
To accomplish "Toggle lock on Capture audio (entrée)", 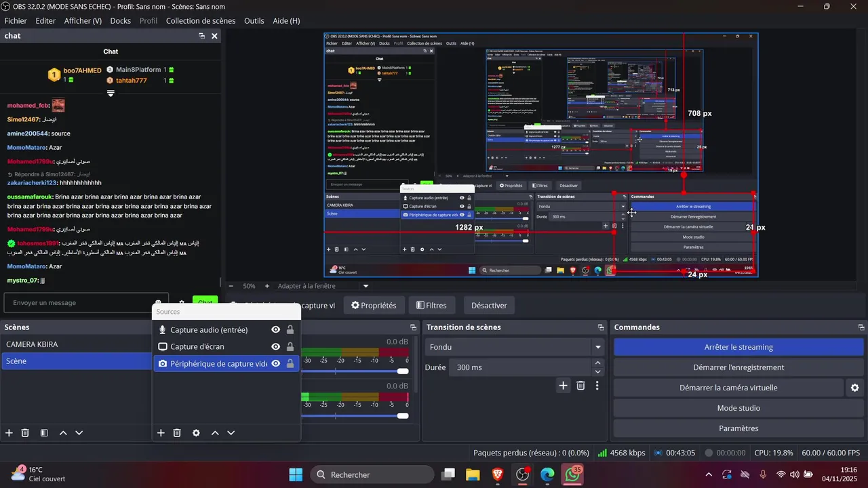I will 290,330.
